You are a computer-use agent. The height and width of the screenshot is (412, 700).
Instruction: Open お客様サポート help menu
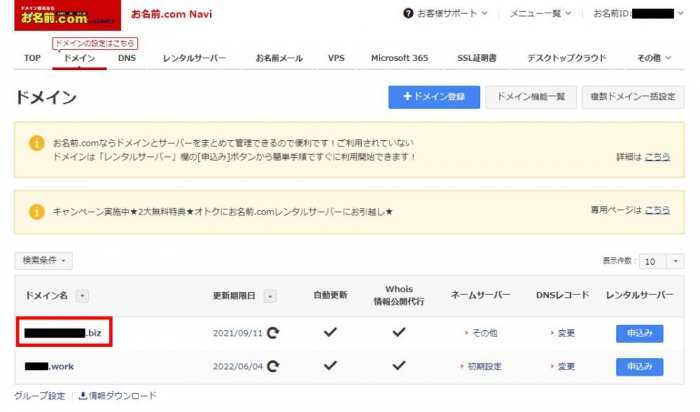(x=445, y=13)
